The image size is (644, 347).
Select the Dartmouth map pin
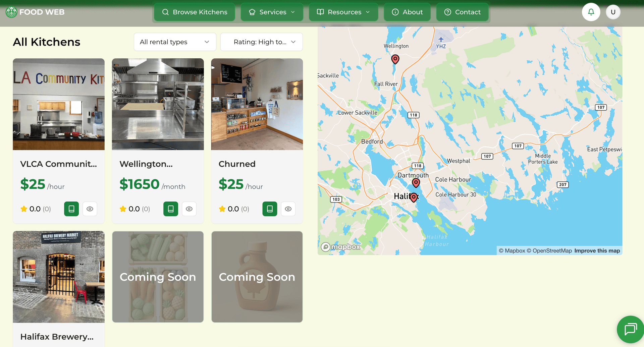click(416, 183)
